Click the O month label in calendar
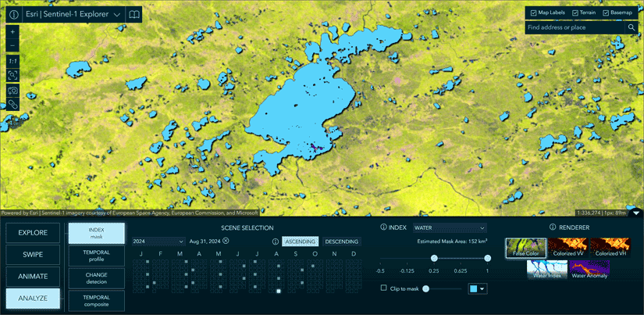This screenshot has height=315, width=644. 315,254
